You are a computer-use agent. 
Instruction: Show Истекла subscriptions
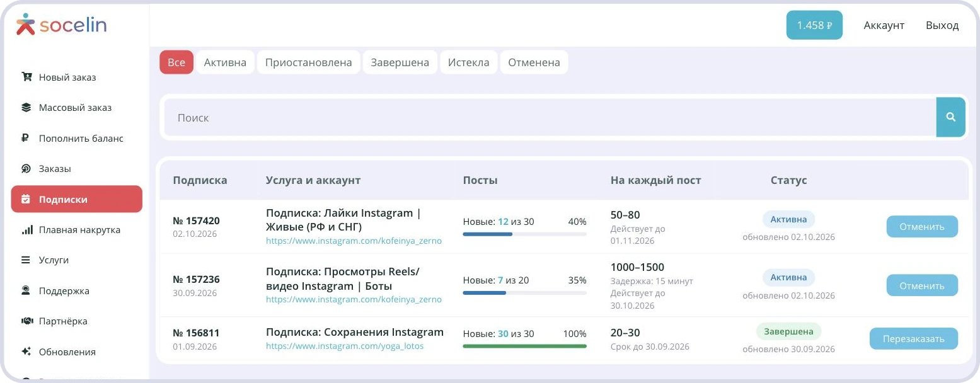click(468, 62)
